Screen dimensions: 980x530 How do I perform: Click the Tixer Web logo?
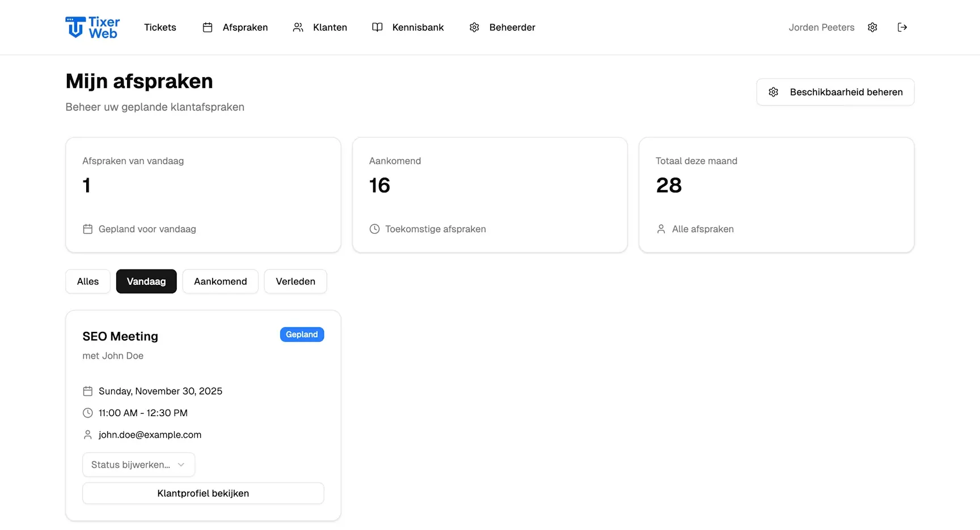tap(92, 27)
